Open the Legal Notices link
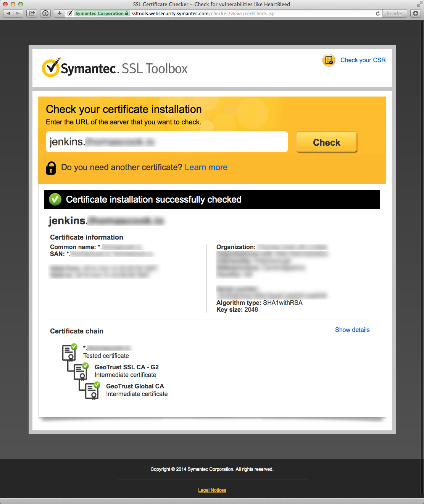 [x=212, y=490]
